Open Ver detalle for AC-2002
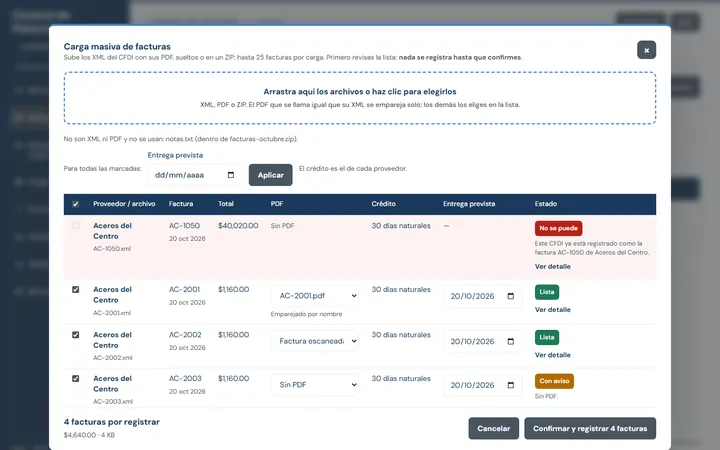This screenshot has height=450, width=720. [552, 355]
